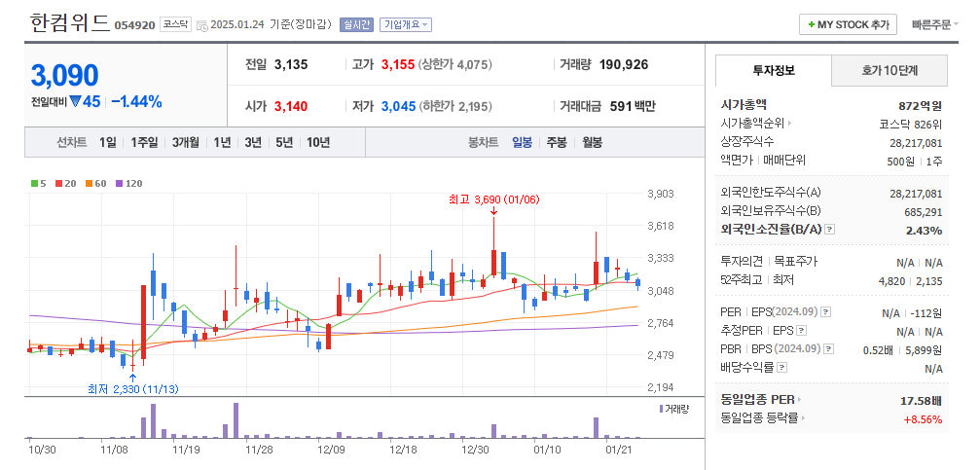Click the 5,899원 BPS value
980x470 pixels.
[x=926, y=350]
